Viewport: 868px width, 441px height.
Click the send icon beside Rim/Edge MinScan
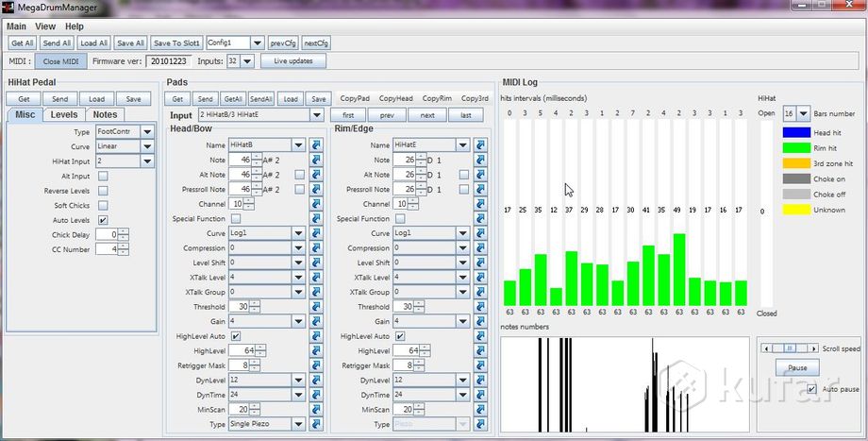tap(480, 410)
